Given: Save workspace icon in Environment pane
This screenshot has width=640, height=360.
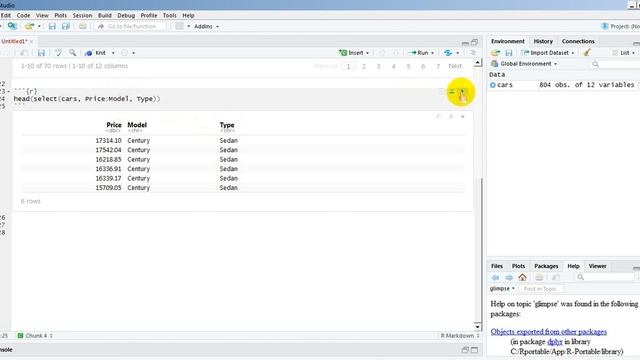Looking at the screenshot, I should [x=509, y=53].
